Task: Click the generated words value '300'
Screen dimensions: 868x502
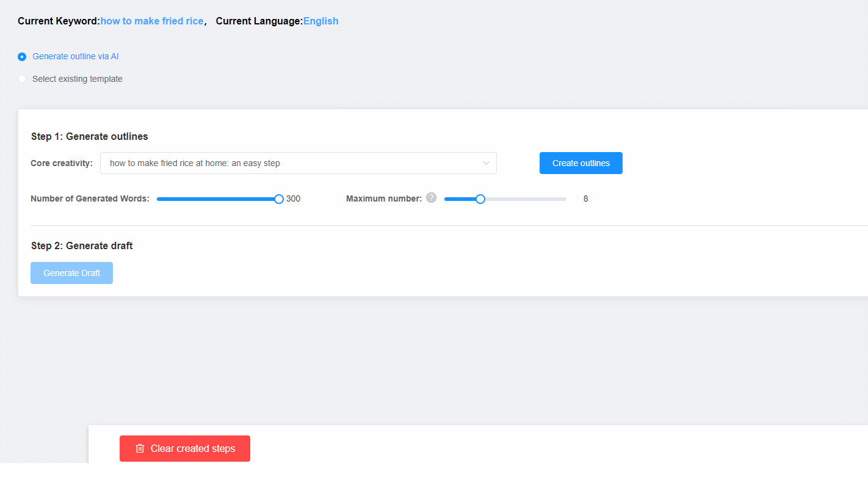Action: (293, 198)
